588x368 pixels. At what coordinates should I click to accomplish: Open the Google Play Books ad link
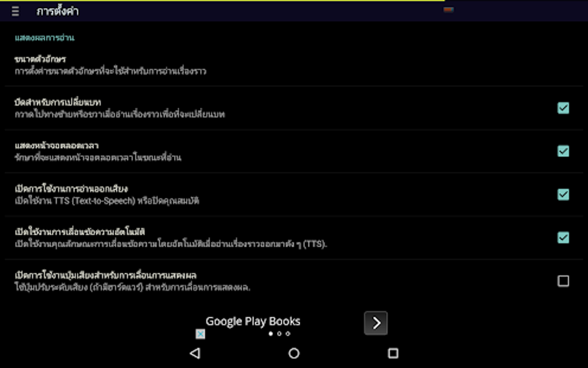[x=252, y=321]
